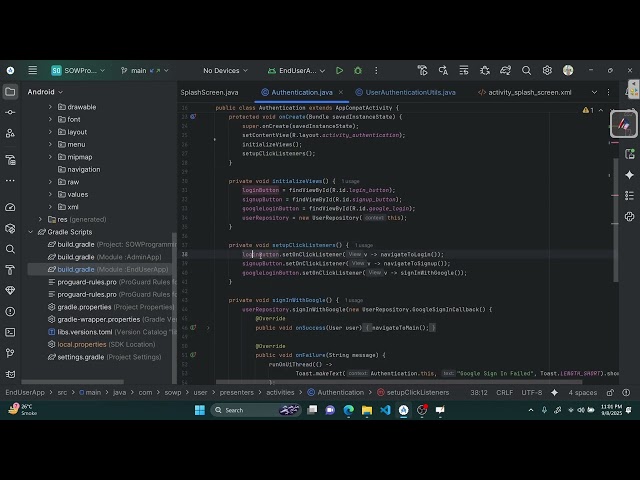Open the Git version control window
Image resolution: width=640 pixels, height=480 pixels.
10,353
